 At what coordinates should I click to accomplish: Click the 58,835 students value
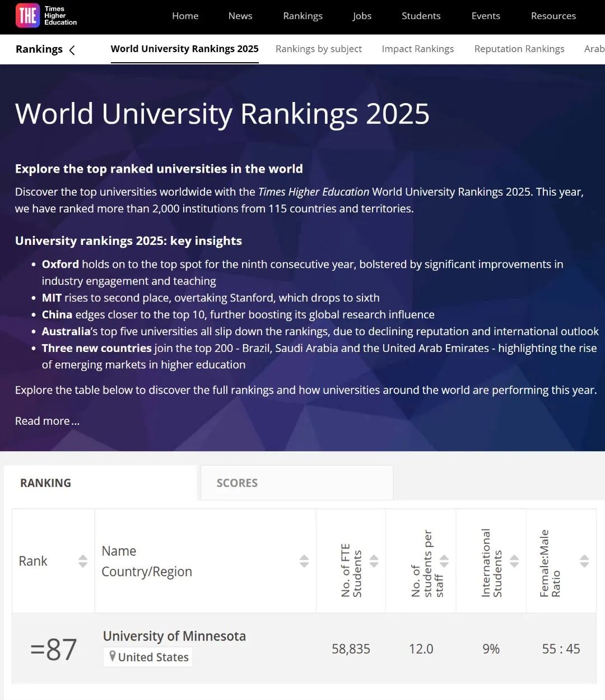(351, 649)
